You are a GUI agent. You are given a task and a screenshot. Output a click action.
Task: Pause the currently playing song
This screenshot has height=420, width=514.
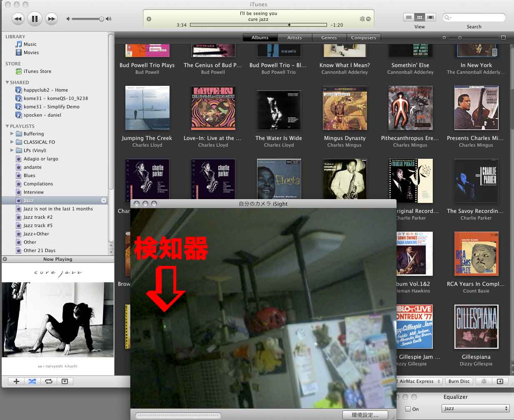coord(35,18)
